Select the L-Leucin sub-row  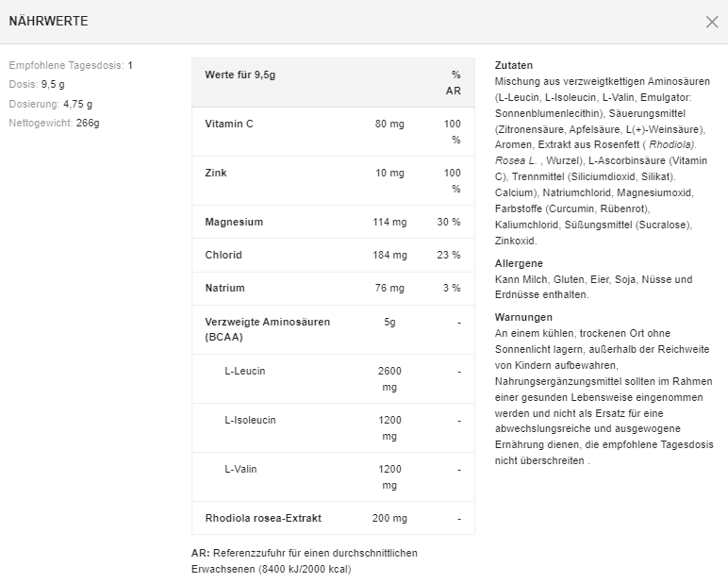(245, 371)
